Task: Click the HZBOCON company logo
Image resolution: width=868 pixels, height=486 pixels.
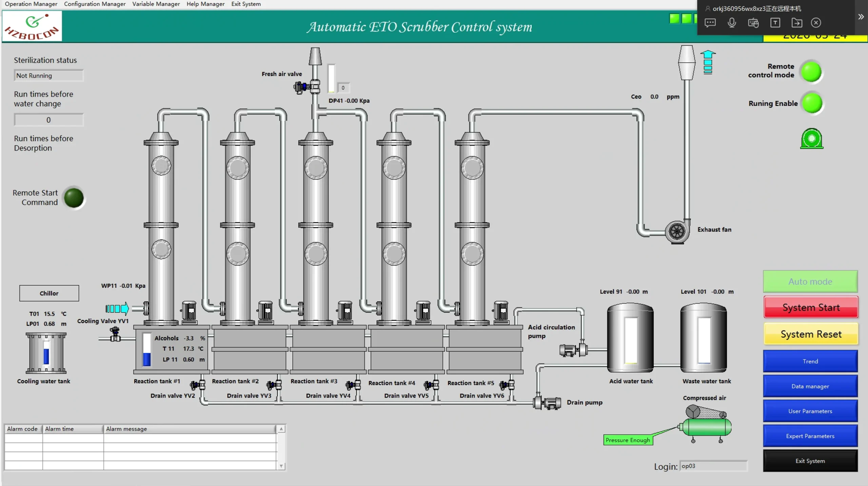Action: (x=32, y=26)
